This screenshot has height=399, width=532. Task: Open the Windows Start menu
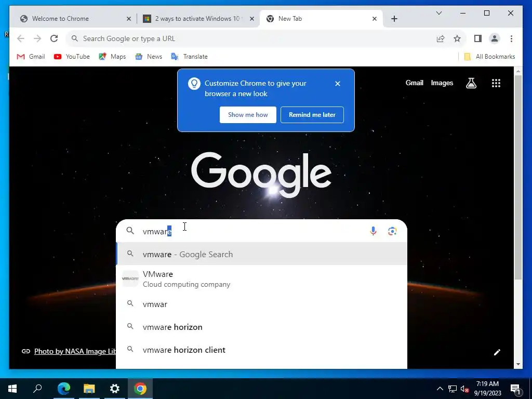(x=12, y=389)
